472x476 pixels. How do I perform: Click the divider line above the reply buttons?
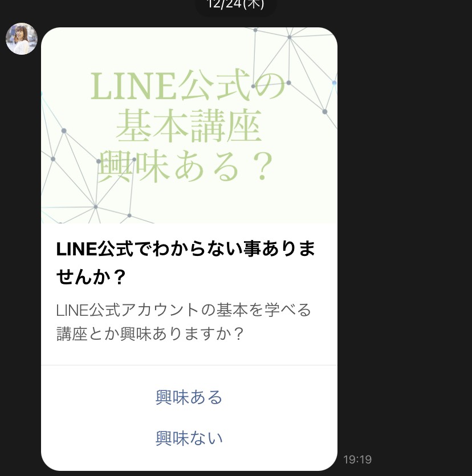[x=189, y=365]
